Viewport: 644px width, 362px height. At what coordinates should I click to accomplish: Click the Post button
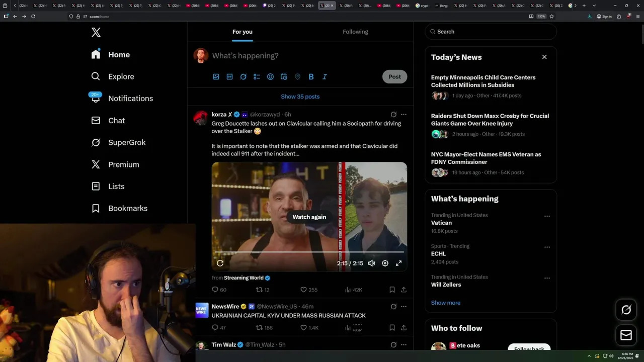(x=394, y=77)
